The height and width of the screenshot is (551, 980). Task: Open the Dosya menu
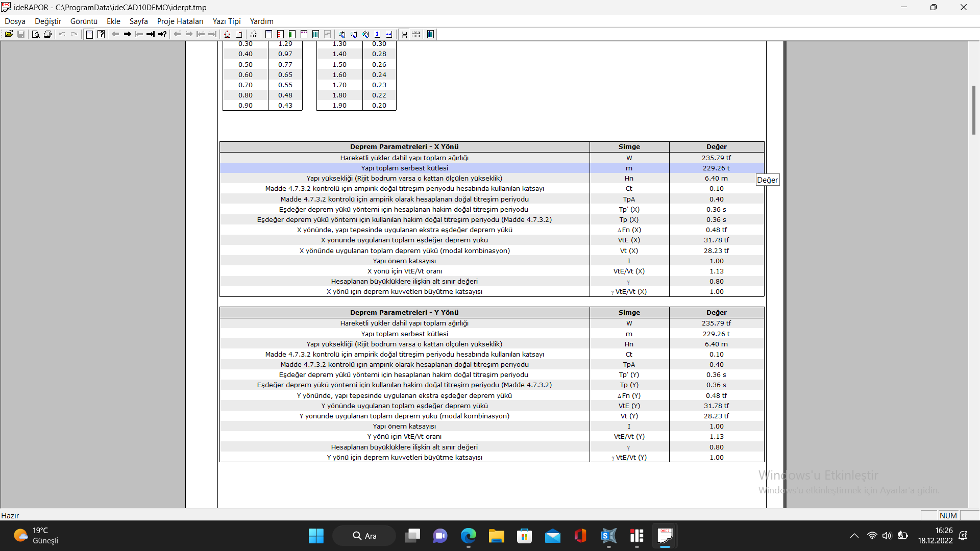pyautogui.click(x=15, y=21)
